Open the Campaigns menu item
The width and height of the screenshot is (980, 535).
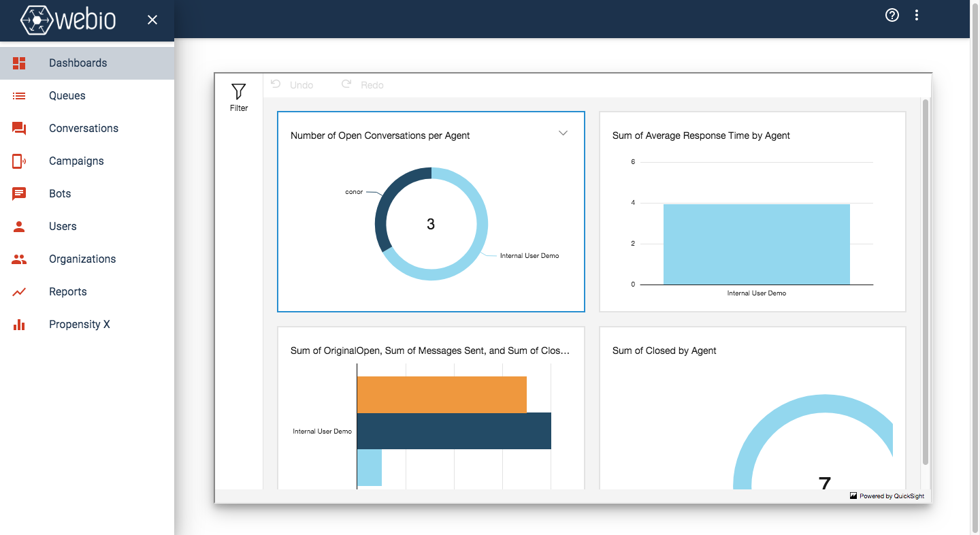point(87,161)
